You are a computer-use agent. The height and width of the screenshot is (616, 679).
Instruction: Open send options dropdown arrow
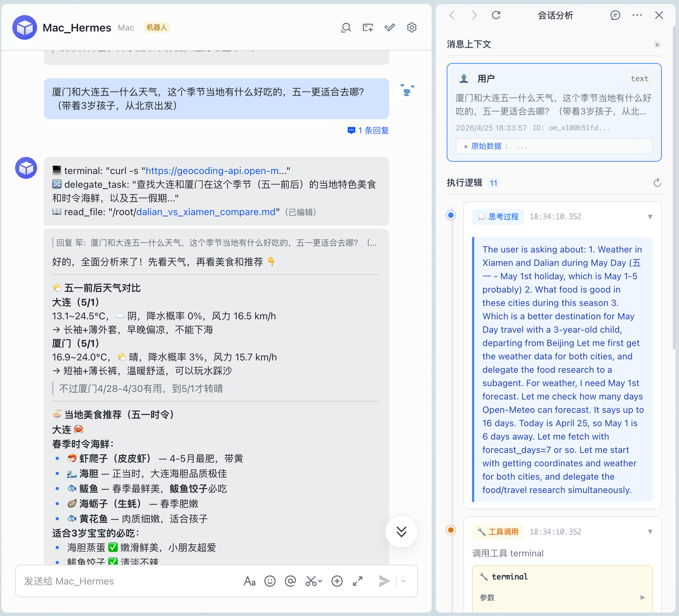(x=404, y=581)
